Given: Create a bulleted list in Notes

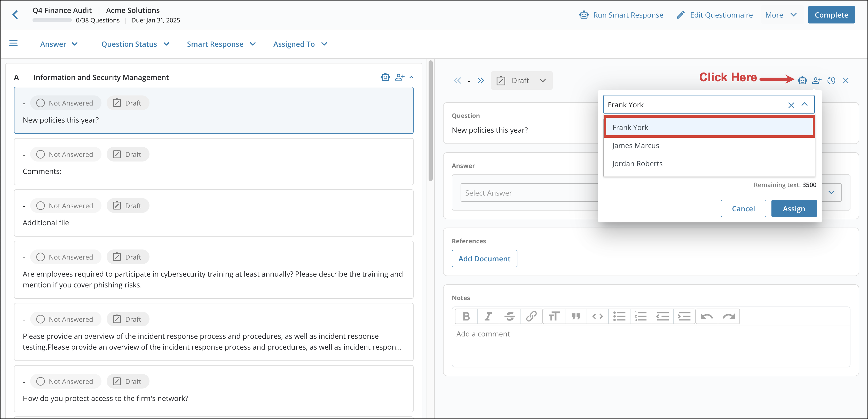Looking at the screenshot, I should click(x=619, y=316).
